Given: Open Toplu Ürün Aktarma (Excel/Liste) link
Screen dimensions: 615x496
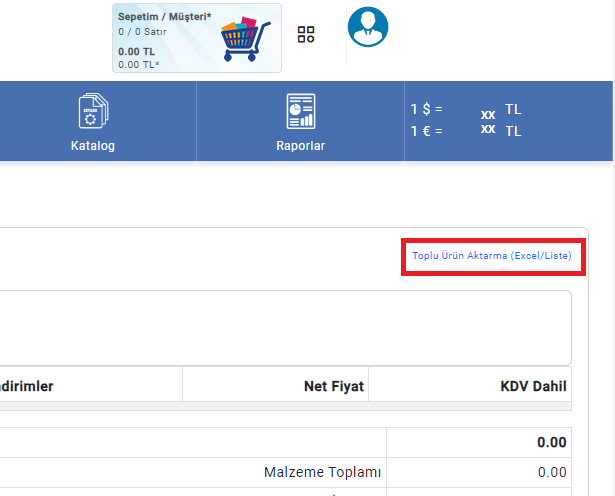Looking at the screenshot, I should click(x=491, y=256).
